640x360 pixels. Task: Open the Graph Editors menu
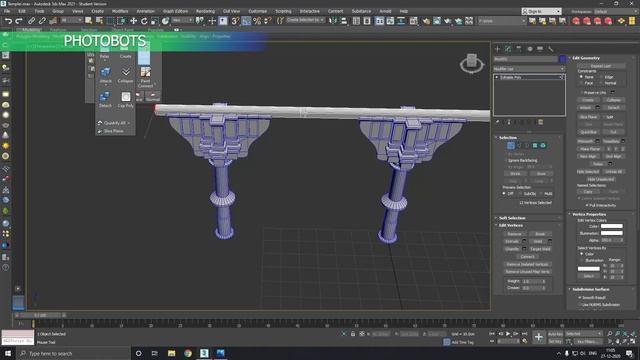point(176,11)
